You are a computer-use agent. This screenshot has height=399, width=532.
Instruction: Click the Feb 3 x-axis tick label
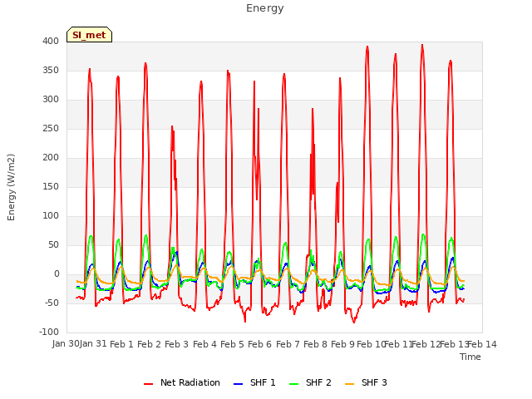[x=176, y=344]
